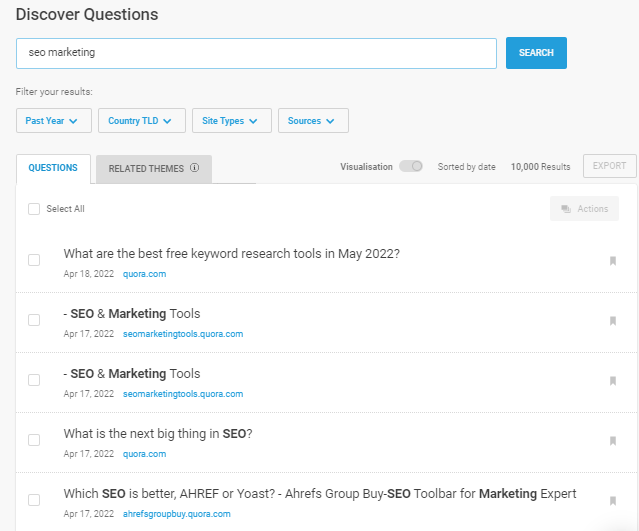Check the Select All checkbox
This screenshot has width=639, height=531.
34,209
